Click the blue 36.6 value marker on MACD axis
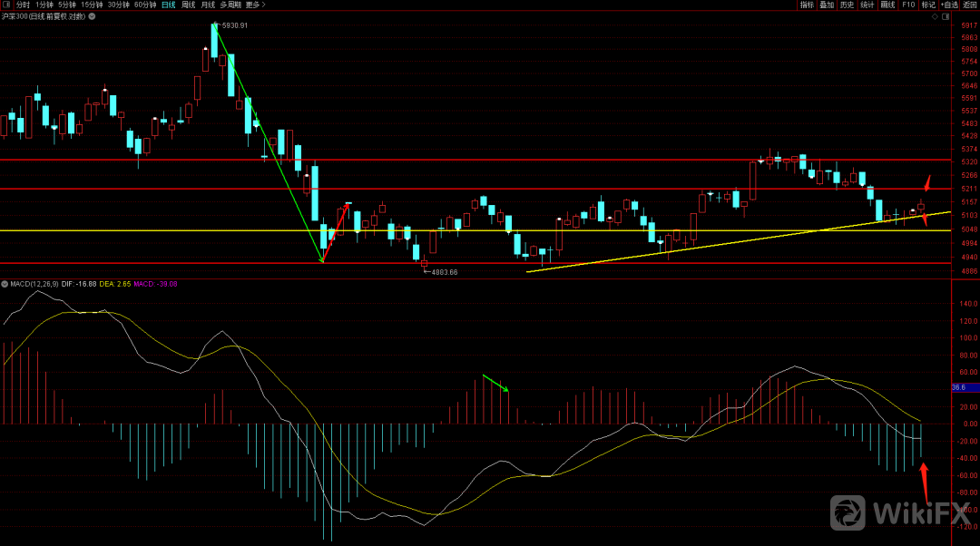Viewport: 980px width, 546px height. click(x=958, y=387)
